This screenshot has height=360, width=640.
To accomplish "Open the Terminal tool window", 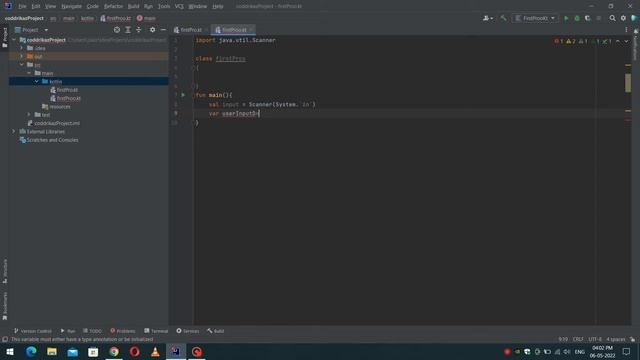I will click(x=156, y=331).
